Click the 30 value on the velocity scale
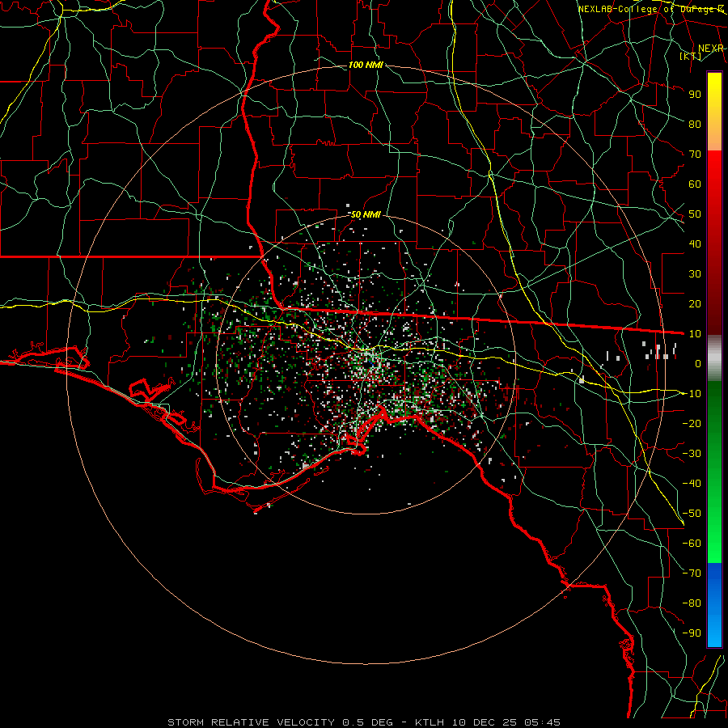728x728 pixels. (695, 274)
